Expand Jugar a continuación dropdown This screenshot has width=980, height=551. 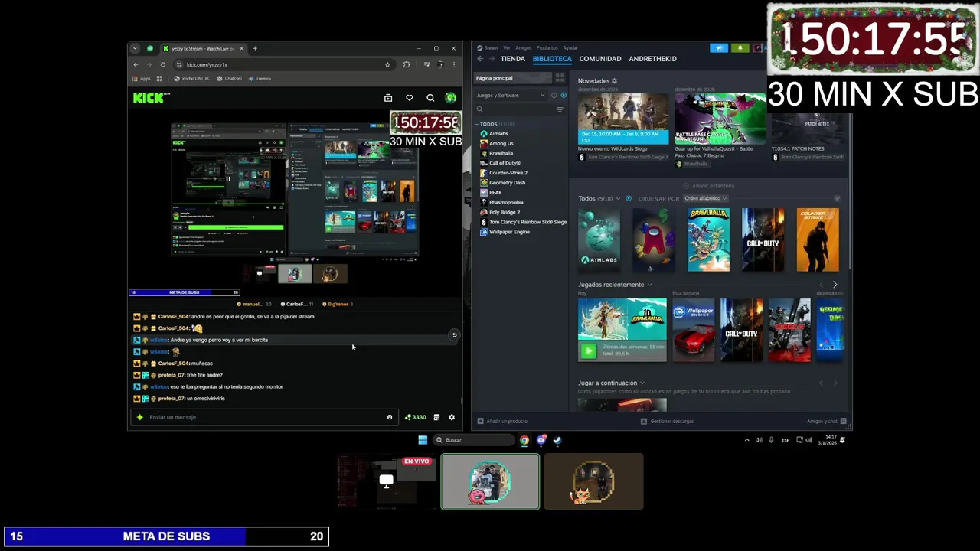click(642, 383)
